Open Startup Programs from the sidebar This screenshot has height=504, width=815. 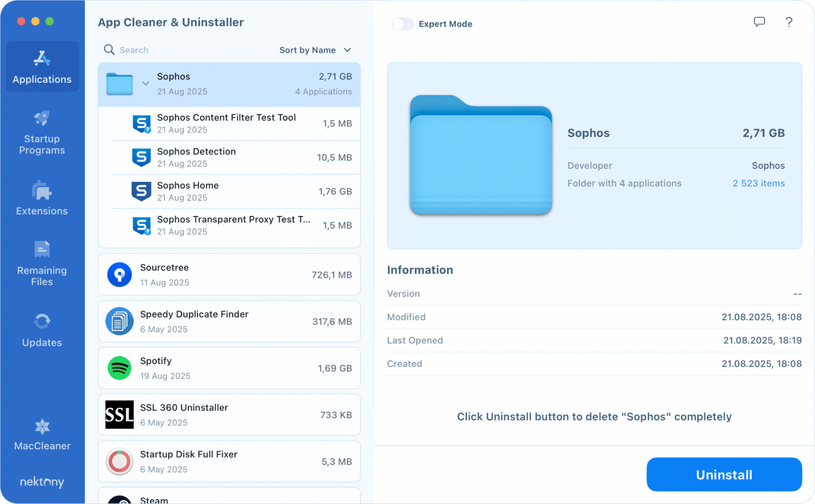[41, 131]
